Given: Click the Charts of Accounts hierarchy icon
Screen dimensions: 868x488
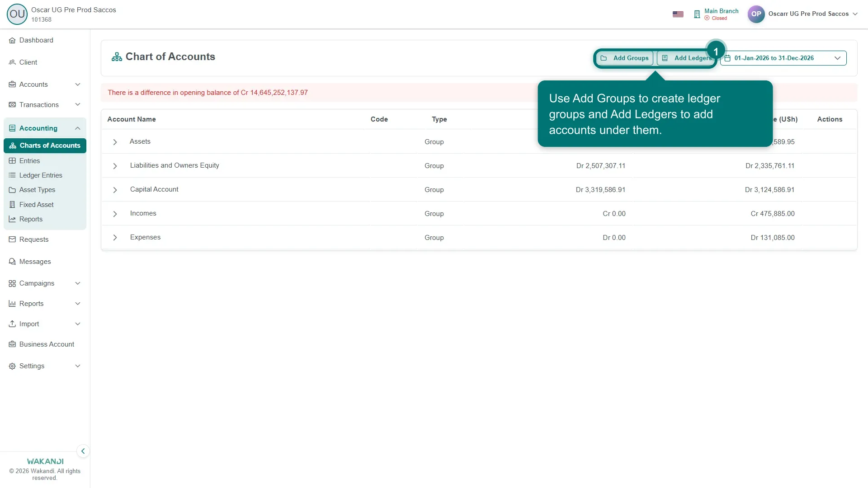Looking at the screenshot, I should click(x=13, y=145).
